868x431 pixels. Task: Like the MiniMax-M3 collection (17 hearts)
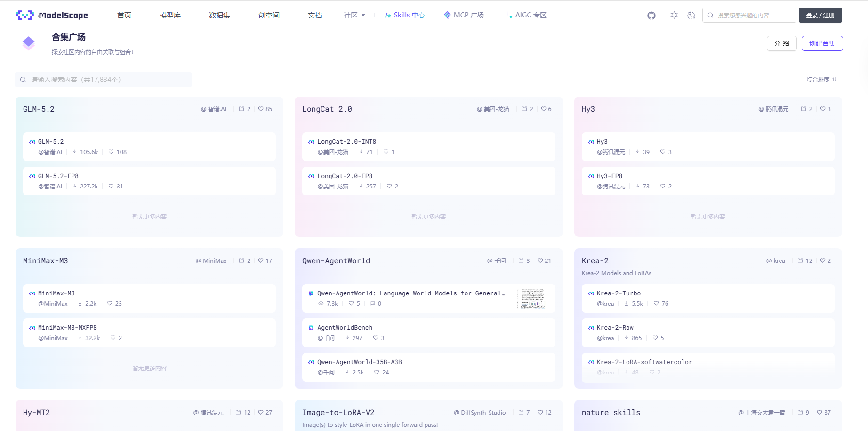point(261,261)
